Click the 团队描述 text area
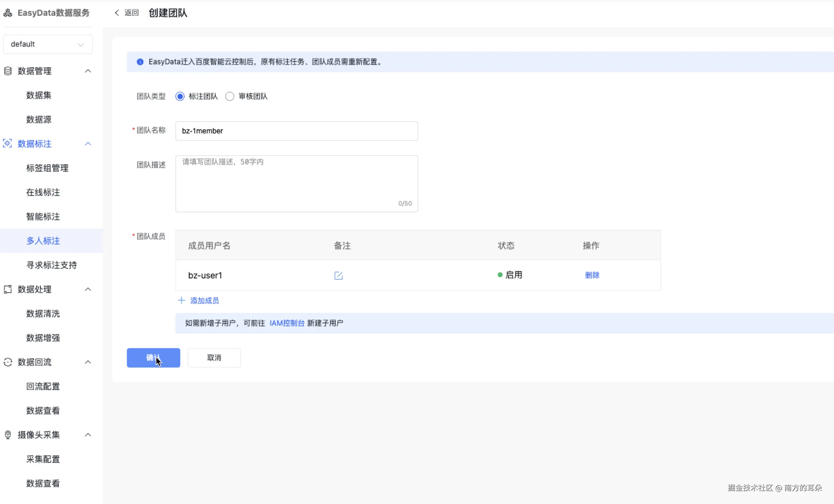This screenshot has height=504, width=834. point(297,183)
